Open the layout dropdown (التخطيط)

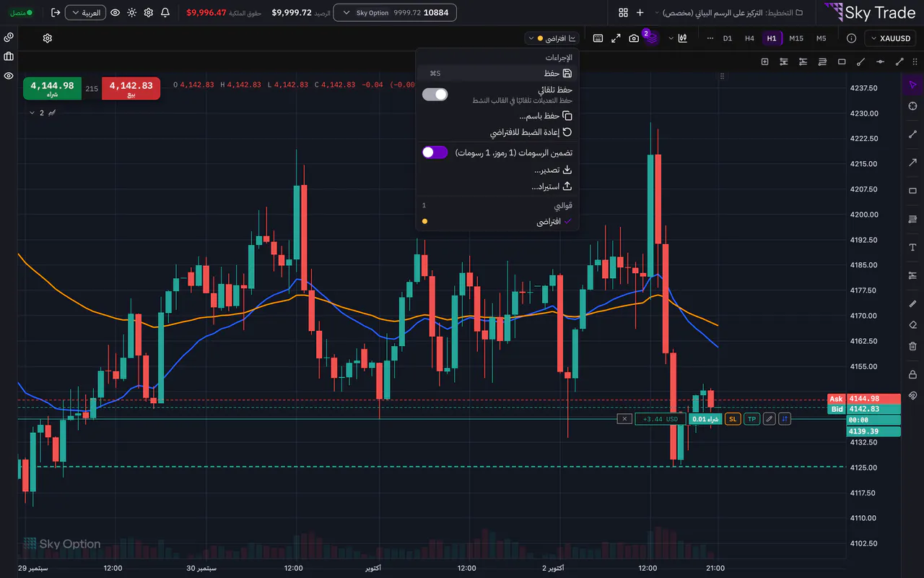[x=731, y=13]
